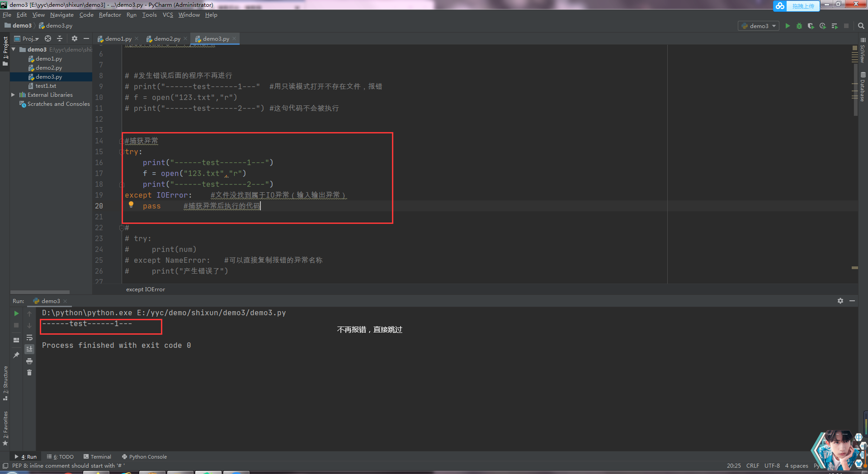Hide the Project tool window

tap(86, 39)
